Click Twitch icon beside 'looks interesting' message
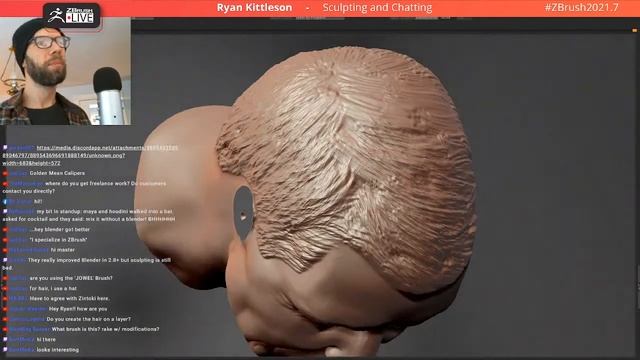Screen dimensions: 640x360 [x=5, y=350]
